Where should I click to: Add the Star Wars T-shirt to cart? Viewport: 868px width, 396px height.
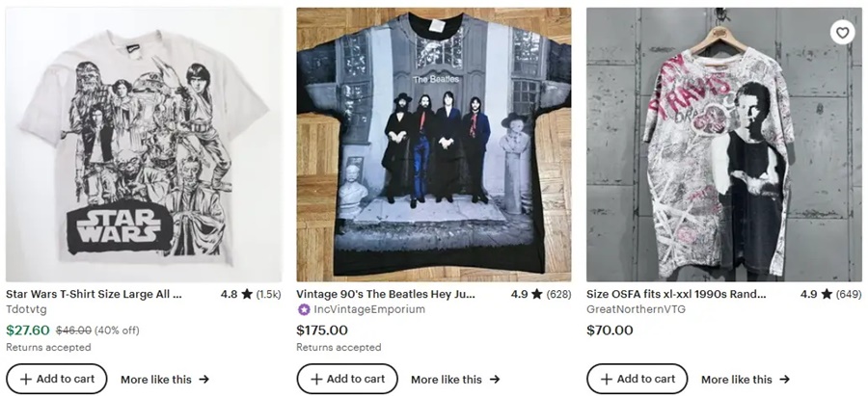pos(57,379)
